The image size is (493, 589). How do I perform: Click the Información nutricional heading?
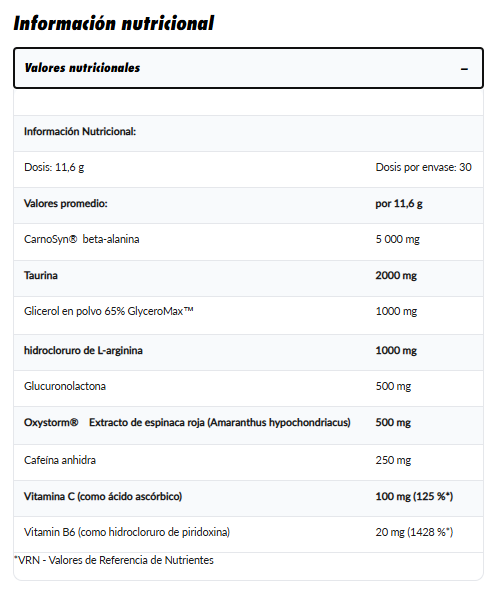click(114, 23)
